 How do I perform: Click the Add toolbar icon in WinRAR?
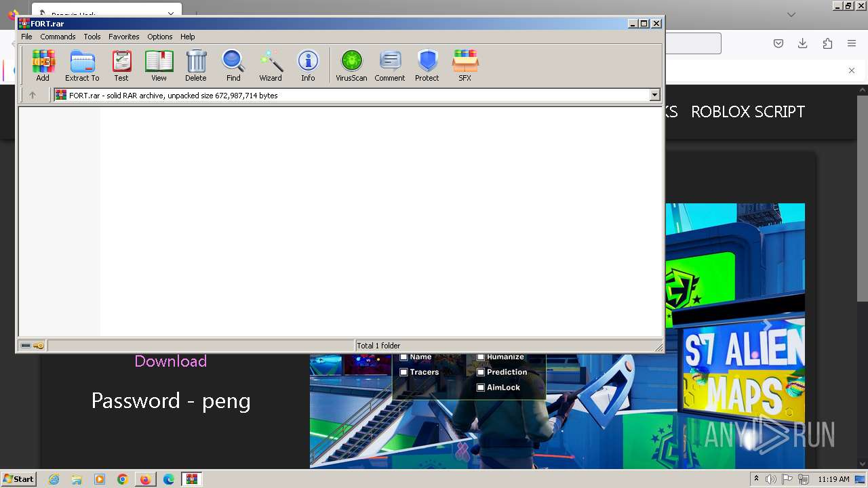coord(43,66)
